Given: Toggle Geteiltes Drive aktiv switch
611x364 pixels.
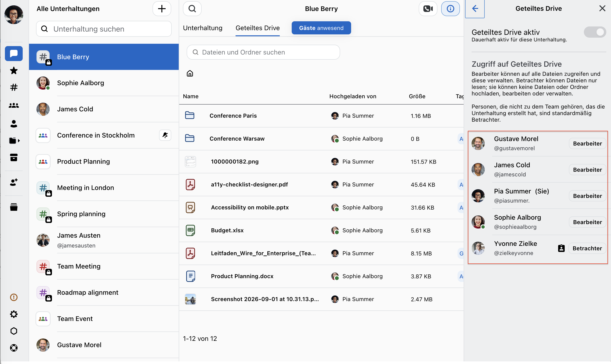Looking at the screenshot, I should tap(595, 32).
